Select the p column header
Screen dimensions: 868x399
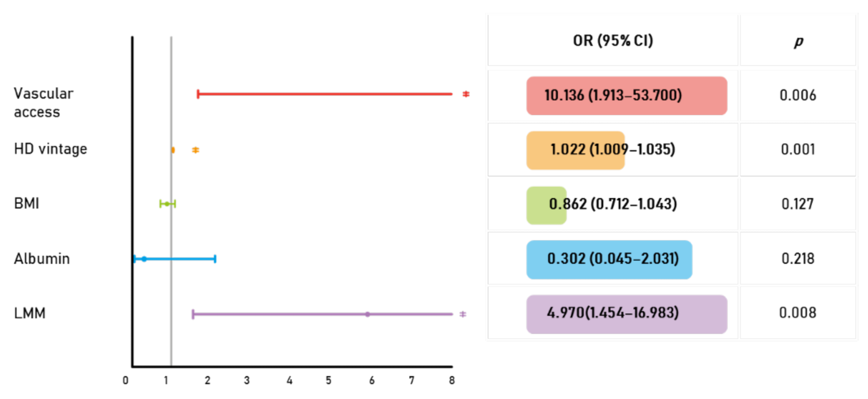pos(798,42)
